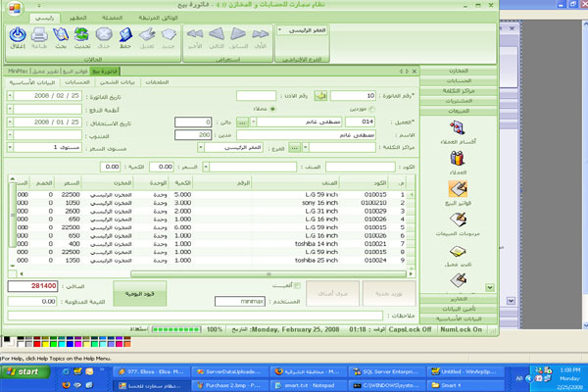The image size is (588, 392).
Task: Select the Customers (عملاء) radio button
Action: click(272, 109)
